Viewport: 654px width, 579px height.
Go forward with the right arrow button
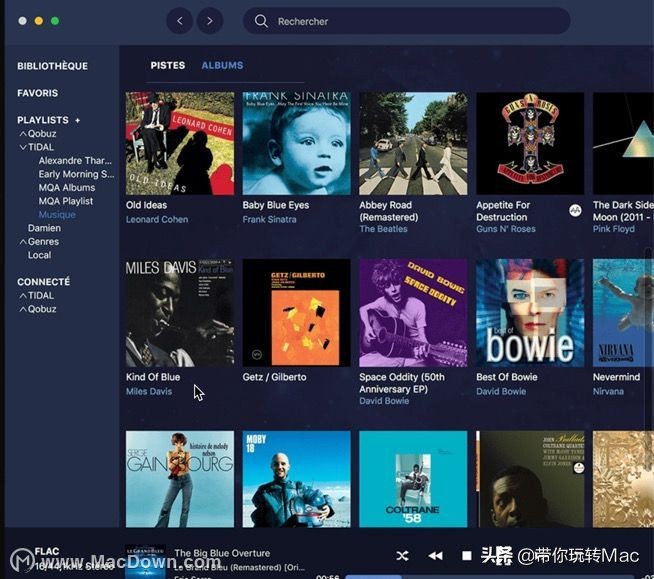tap(209, 21)
